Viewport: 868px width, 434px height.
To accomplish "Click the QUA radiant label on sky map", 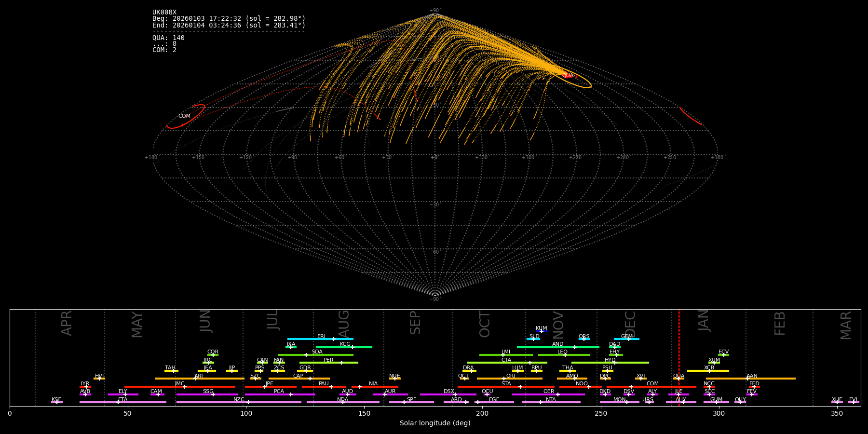I will pyautogui.click(x=568, y=76).
